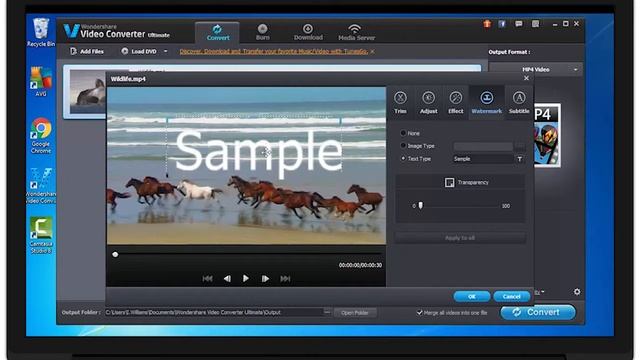Open the feedback chat icon
The width and height of the screenshot is (640, 360).
(519, 24)
